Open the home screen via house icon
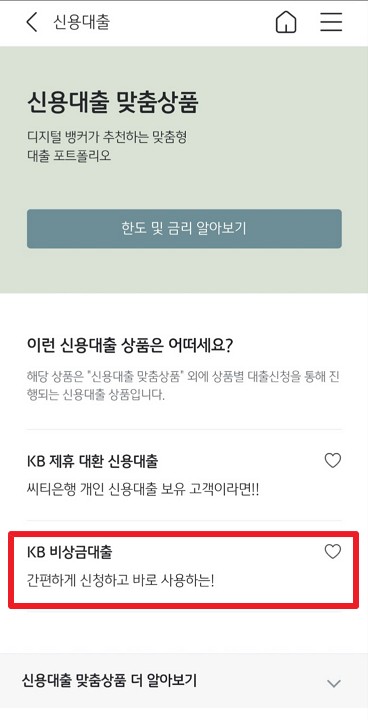 coord(286,22)
